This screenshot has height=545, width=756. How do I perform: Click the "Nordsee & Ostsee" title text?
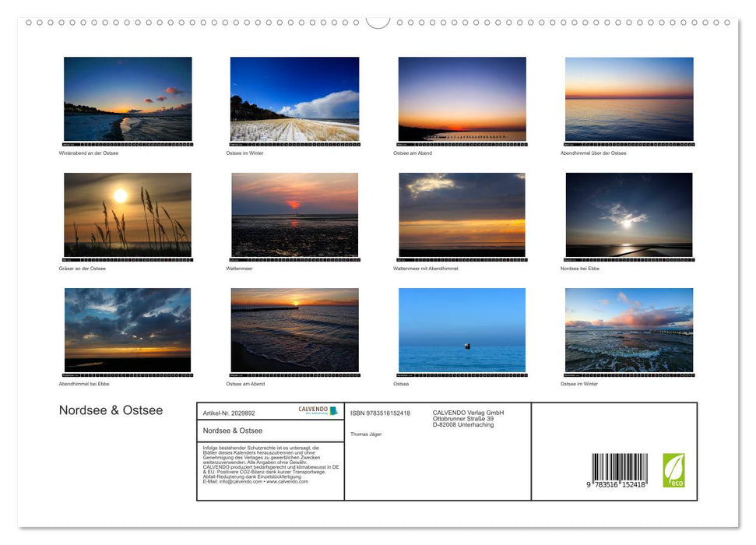(x=111, y=410)
